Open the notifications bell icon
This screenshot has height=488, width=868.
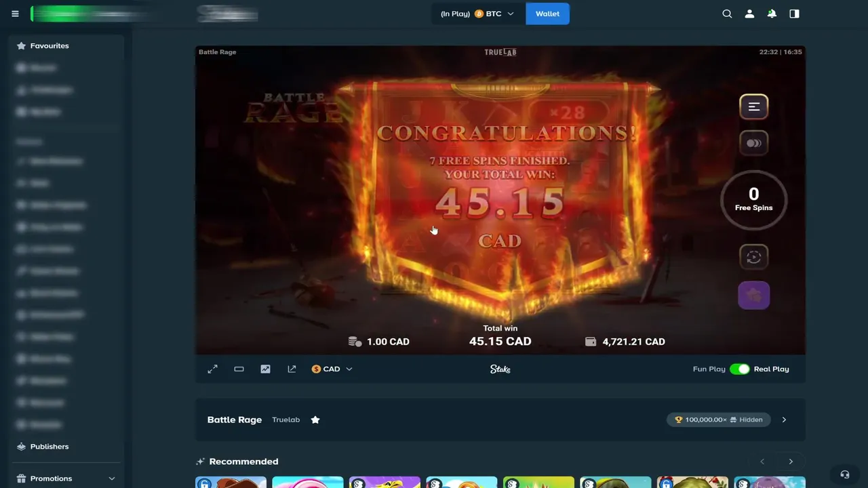pyautogui.click(x=772, y=14)
